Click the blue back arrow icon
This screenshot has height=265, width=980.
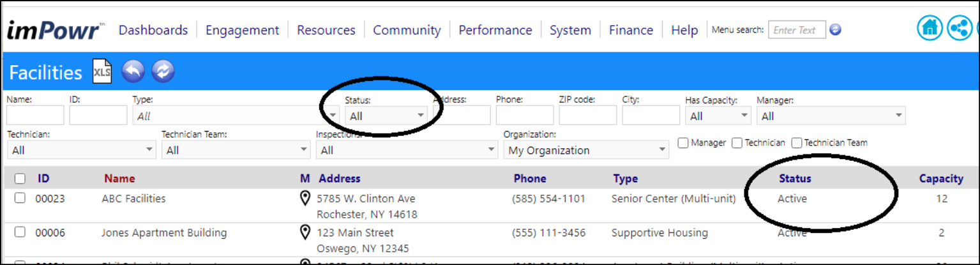tap(133, 72)
